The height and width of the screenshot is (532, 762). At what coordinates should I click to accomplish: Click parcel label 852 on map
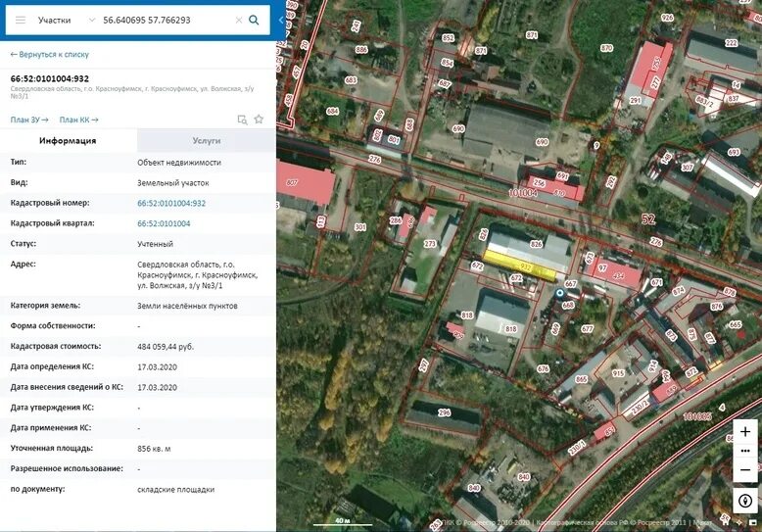pos(448,38)
